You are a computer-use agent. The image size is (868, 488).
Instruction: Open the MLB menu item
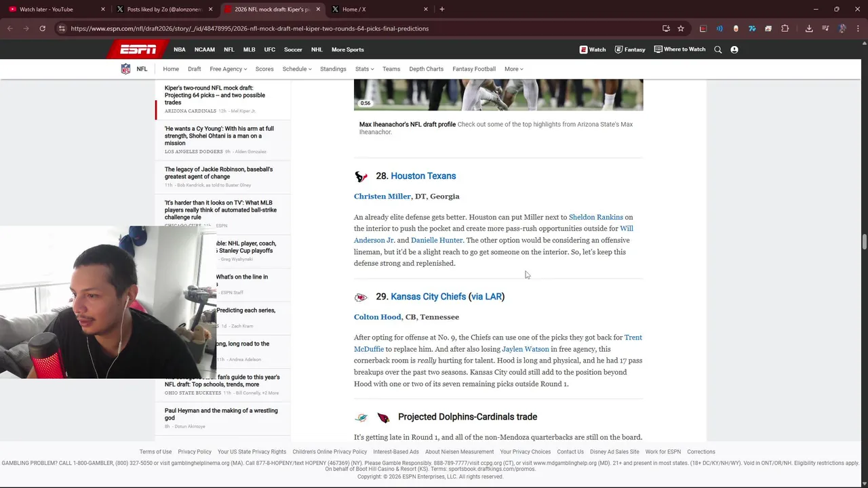point(250,49)
